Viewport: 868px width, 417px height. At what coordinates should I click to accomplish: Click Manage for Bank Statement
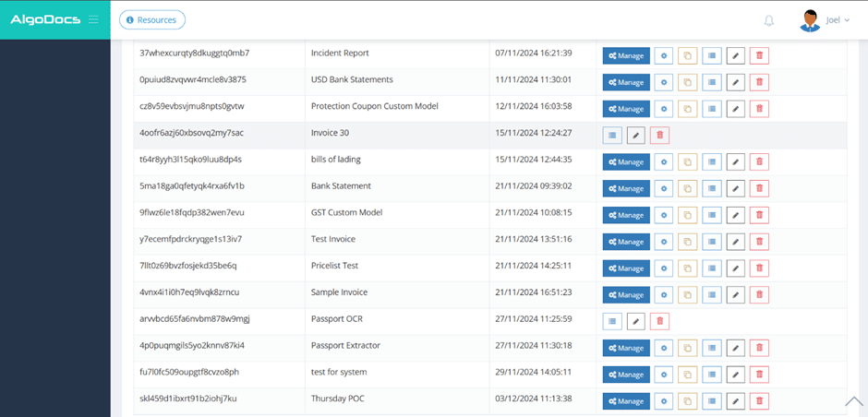[626, 188]
